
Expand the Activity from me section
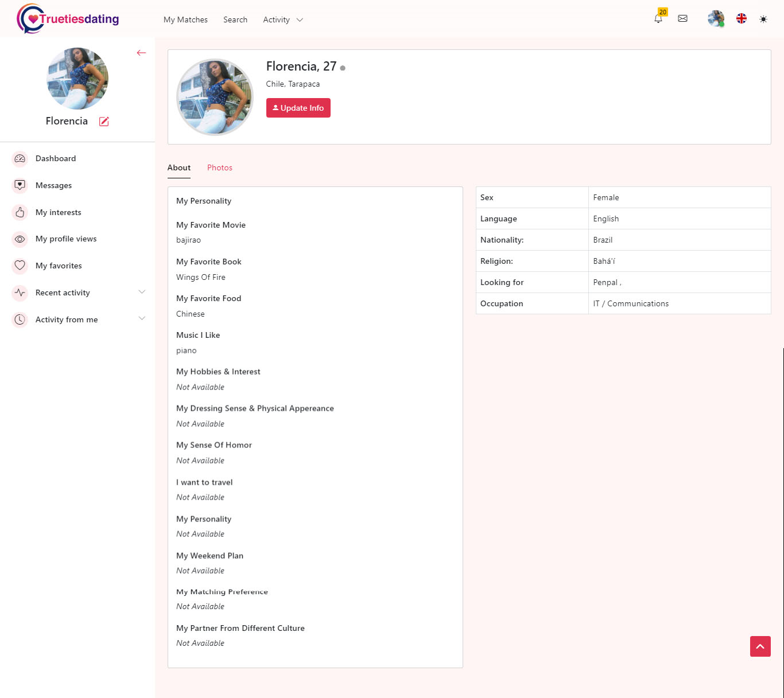click(x=142, y=318)
